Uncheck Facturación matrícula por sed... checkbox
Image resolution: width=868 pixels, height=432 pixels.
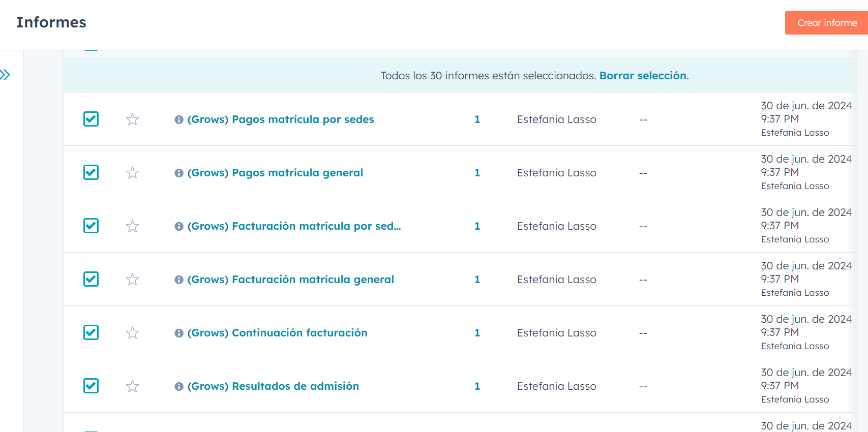point(91,226)
